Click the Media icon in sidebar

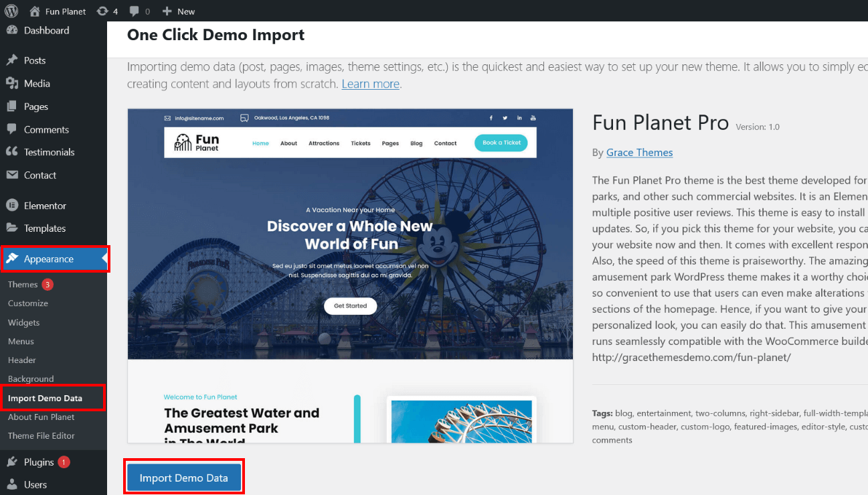pyautogui.click(x=12, y=83)
